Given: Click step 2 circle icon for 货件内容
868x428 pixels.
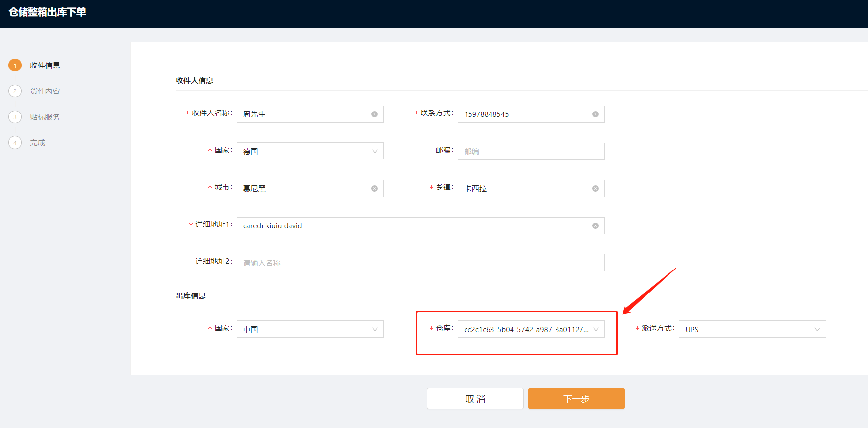Looking at the screenshot, I should pos(15,91).
